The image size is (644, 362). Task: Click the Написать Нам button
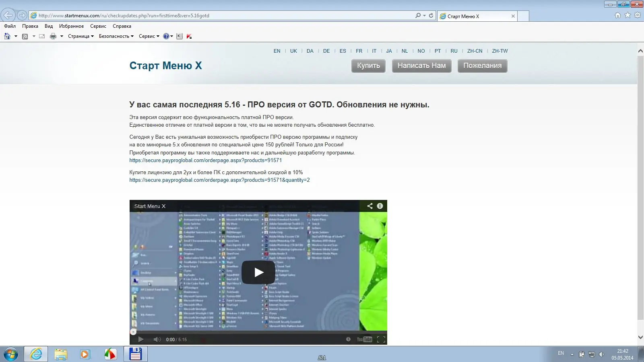pyautogui.click(x=422, y=66)
